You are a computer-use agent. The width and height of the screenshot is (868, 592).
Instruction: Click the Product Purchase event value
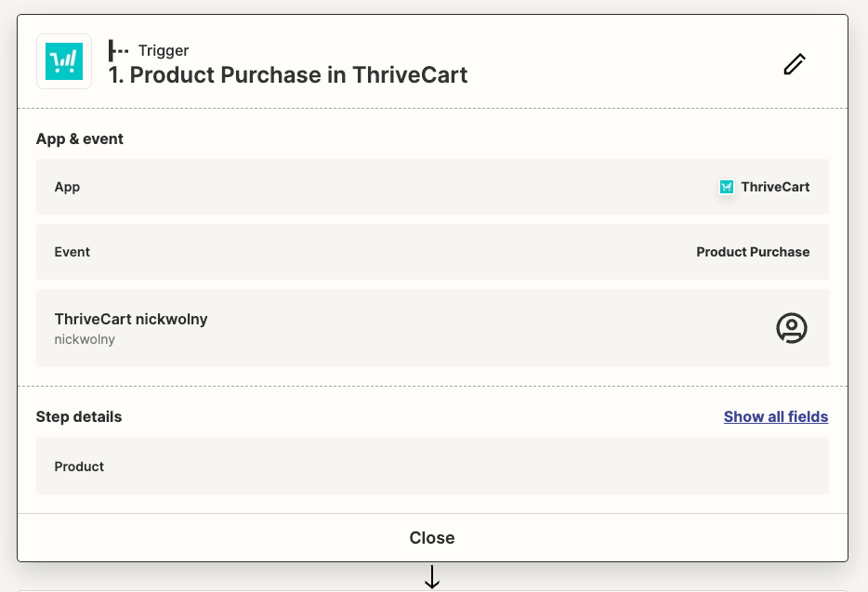753,252
